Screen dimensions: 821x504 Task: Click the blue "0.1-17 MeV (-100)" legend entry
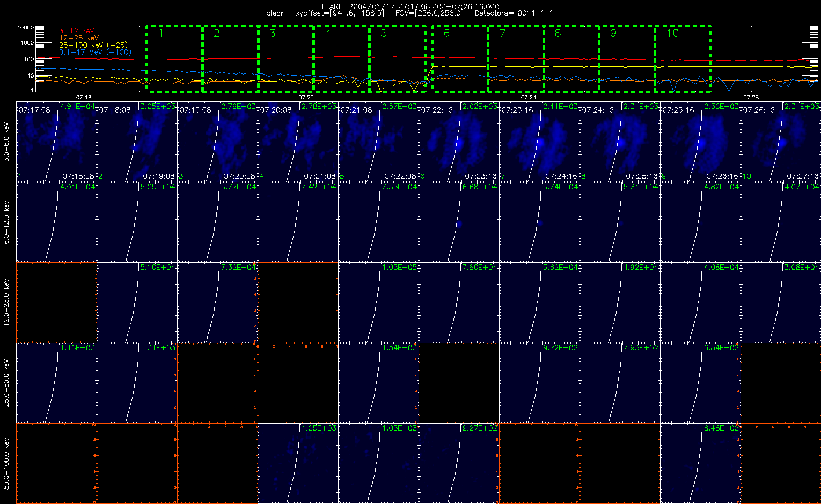tap(95, 52)
